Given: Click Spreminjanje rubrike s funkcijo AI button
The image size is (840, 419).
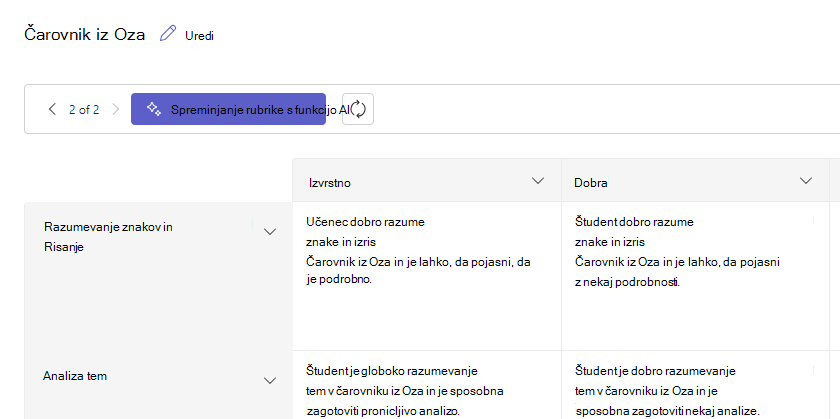Looking at the screenshot, I should [228, 109].
